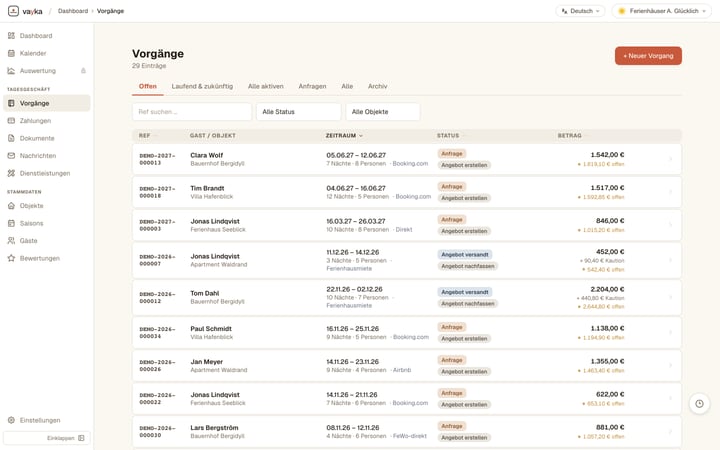720x450 pixels.
Task: Click the Auswertung chart icon
Action: 11,71
